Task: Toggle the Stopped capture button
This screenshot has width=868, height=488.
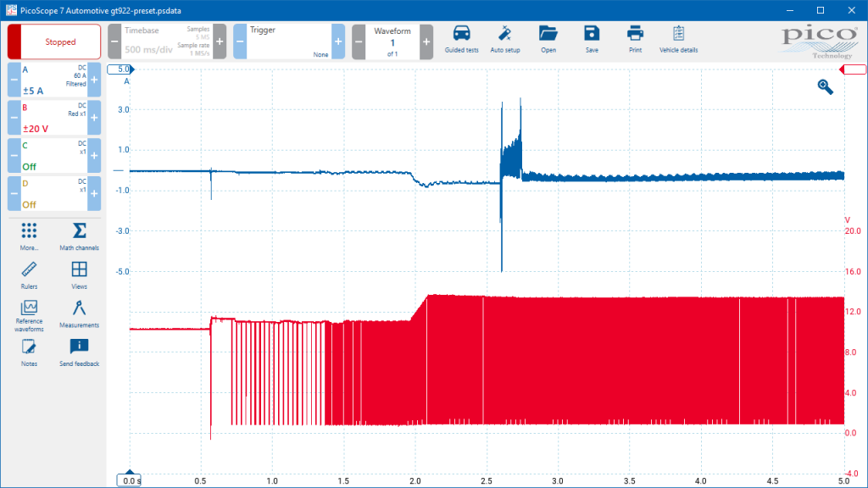Action: click(x=54, y=42)
